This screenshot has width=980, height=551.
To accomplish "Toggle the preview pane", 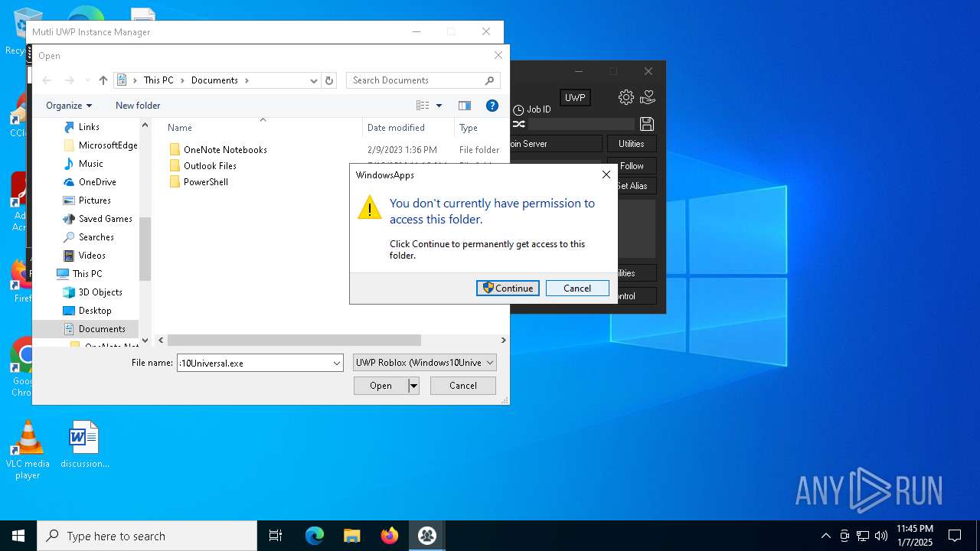I will coord(464,106).
